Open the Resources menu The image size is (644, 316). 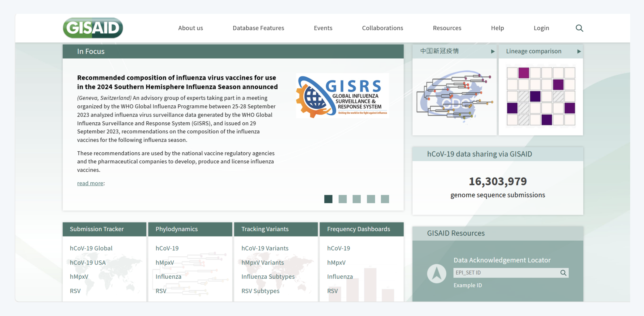(447, 28)
